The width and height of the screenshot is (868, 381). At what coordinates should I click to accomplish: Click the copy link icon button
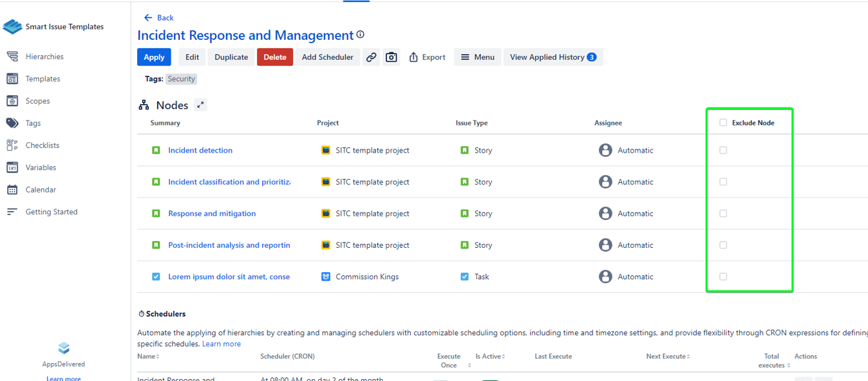click(x=372, y=57)
